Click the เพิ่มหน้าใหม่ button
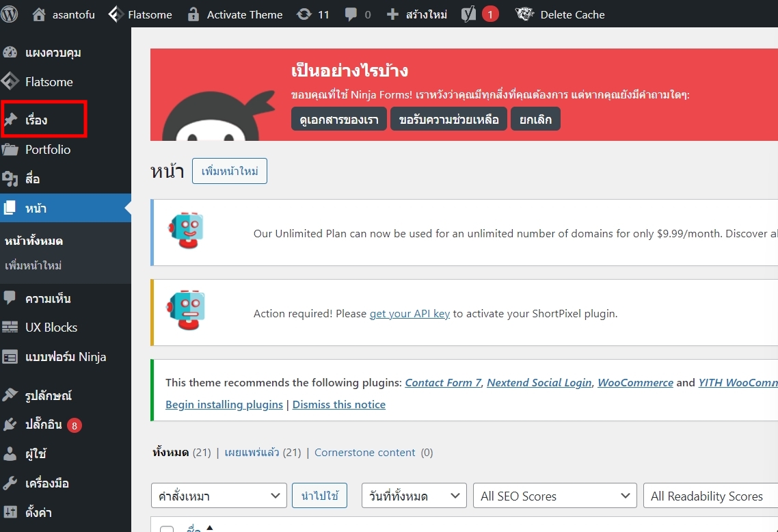Viewport: 778px width, 532px height. (229, 172)
